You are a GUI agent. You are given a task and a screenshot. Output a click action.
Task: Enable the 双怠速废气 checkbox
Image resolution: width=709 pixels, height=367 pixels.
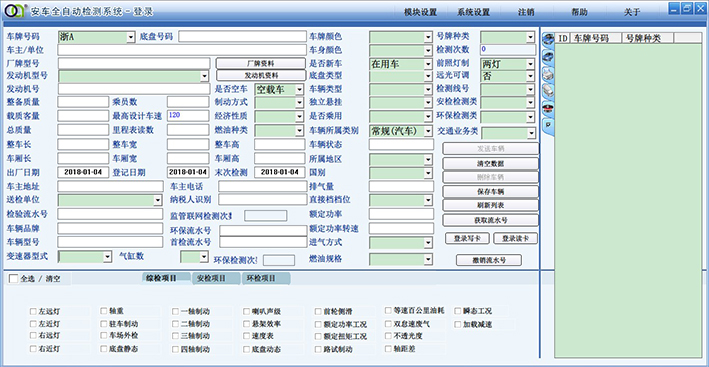point(388,324)
